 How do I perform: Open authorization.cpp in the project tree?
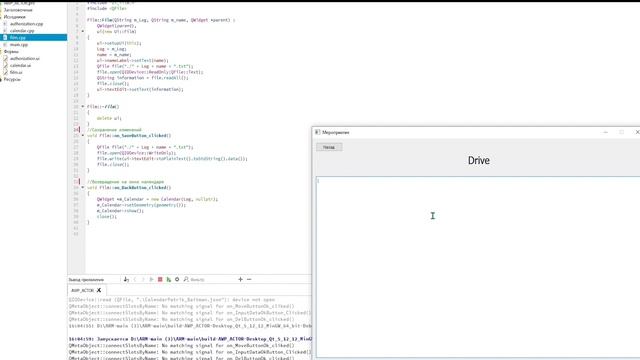point(26,24)
